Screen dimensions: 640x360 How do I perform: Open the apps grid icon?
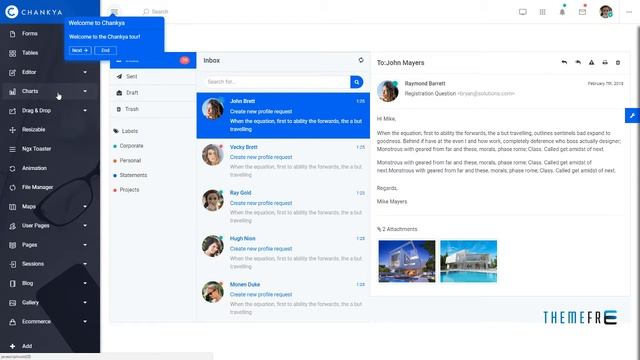point(542,12)
